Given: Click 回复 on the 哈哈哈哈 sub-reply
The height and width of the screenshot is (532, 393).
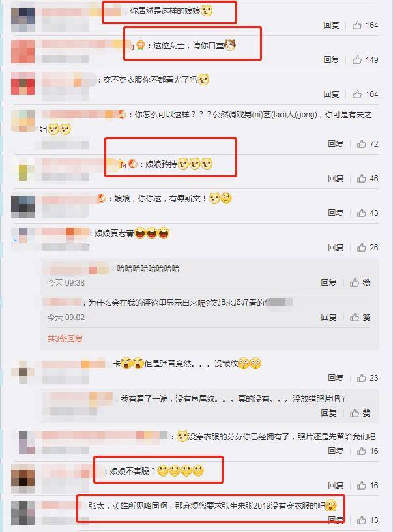Looking at the screenshot, I should pyautogui.click(x=328, y=283).
